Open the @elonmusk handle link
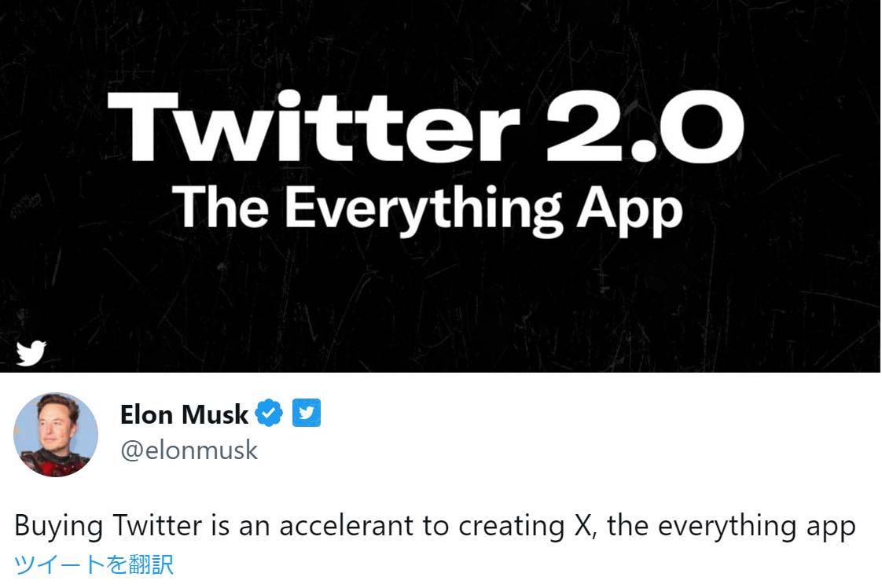 pos(189,450)
